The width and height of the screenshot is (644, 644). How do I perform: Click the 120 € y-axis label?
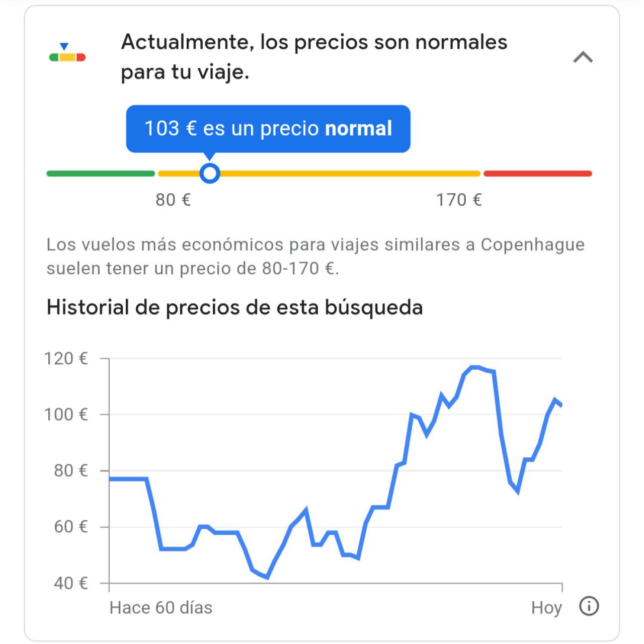[66, 358]
